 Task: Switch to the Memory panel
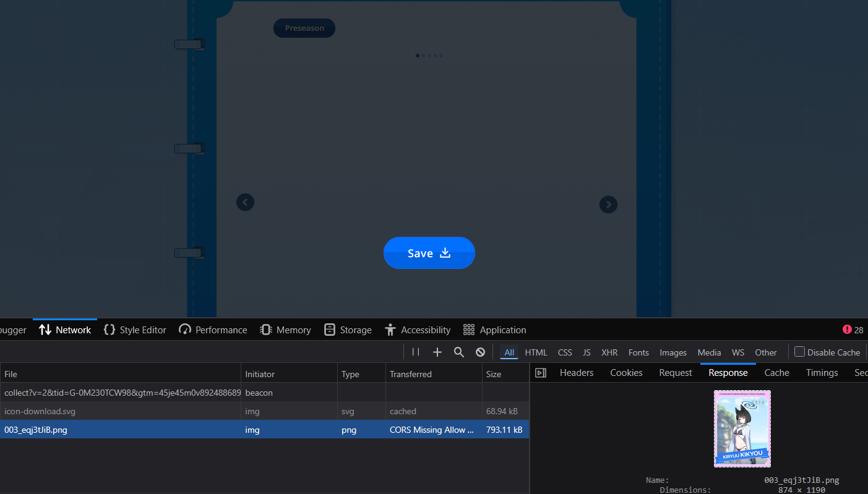coord(285,330)
